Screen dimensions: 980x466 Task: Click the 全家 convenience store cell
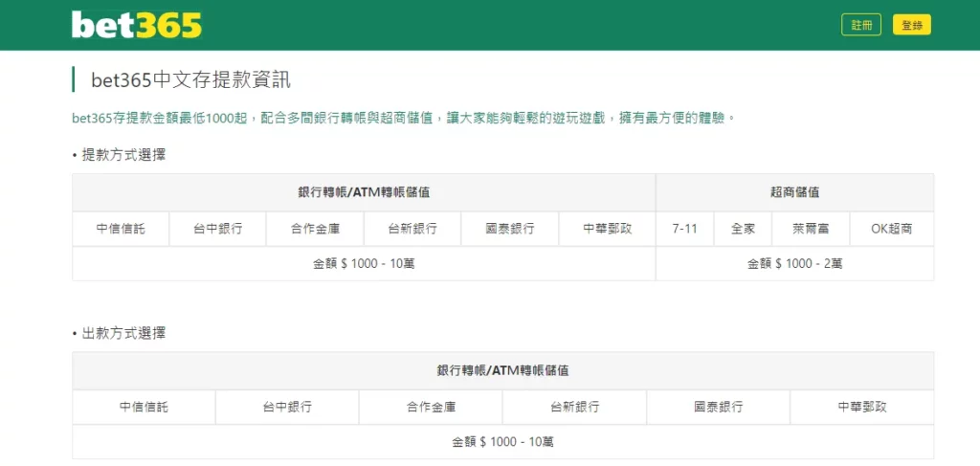[x=743, y=229]
